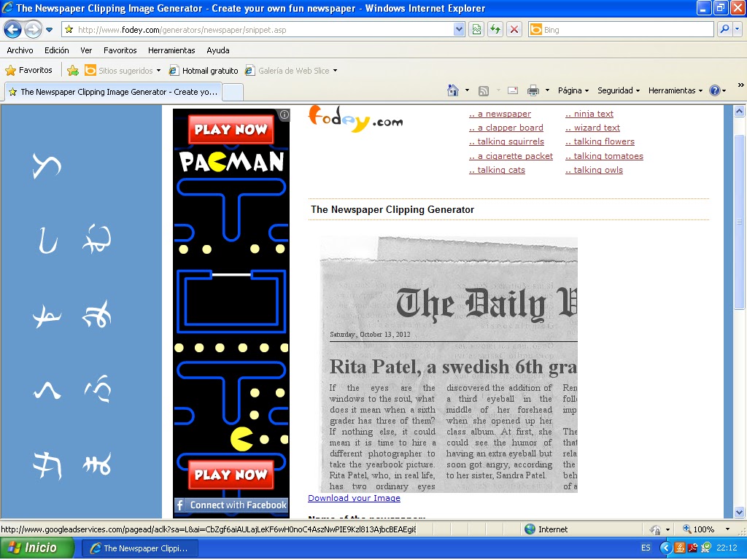Click the Refresh page icon
The image size is (747, 560).
[495, 29]
